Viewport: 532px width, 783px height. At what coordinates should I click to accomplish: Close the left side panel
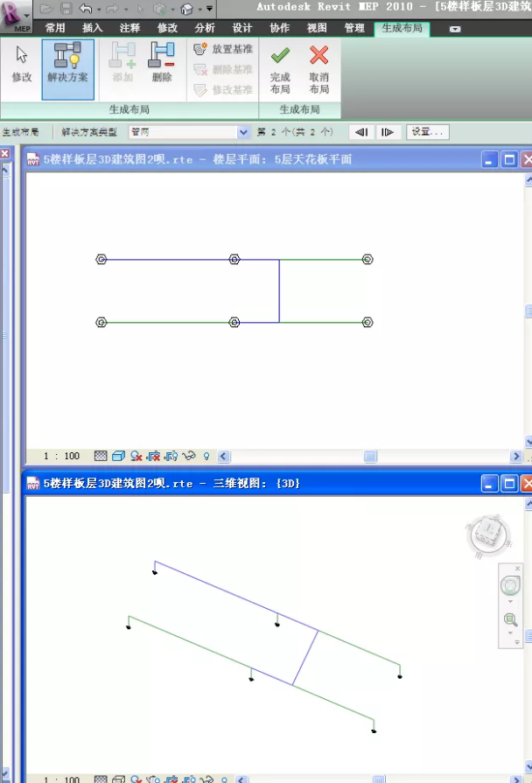[x=4, y=153]
